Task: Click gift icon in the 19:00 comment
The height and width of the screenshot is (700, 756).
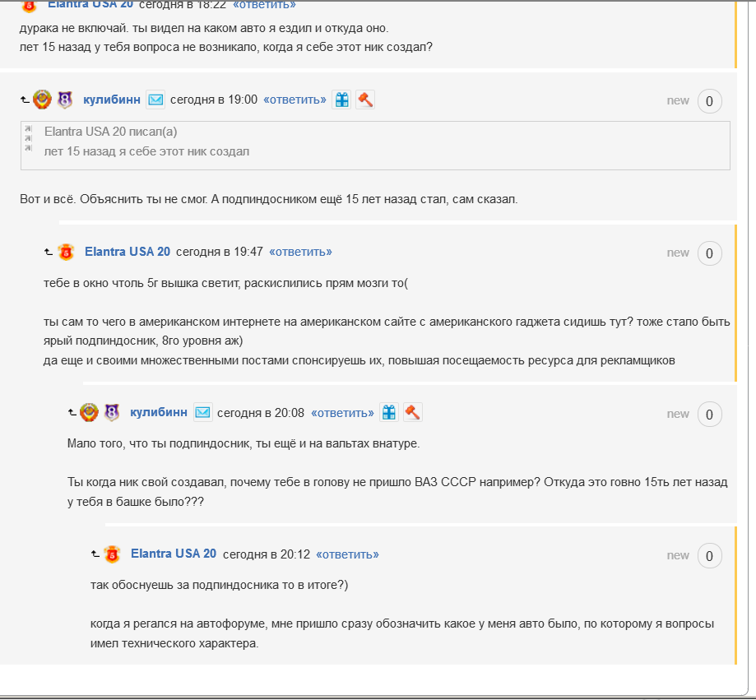Action: pos(342,100)
